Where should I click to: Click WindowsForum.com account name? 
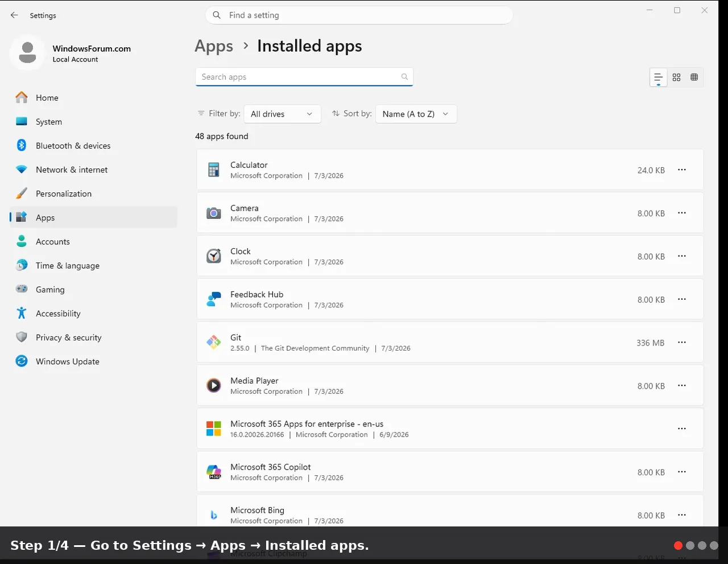coord(92,48)
